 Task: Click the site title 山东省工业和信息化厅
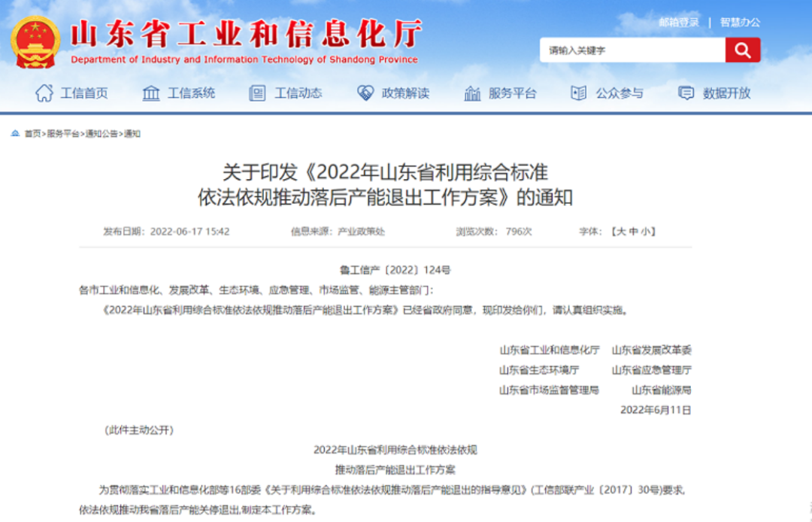point(247,34)
